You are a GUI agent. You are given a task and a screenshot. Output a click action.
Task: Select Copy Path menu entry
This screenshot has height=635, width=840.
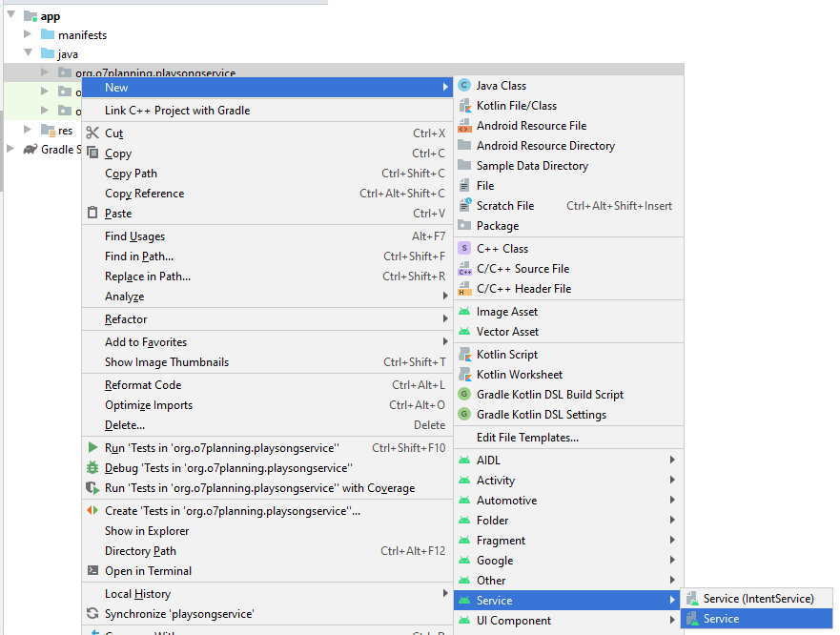pos(267,174)
